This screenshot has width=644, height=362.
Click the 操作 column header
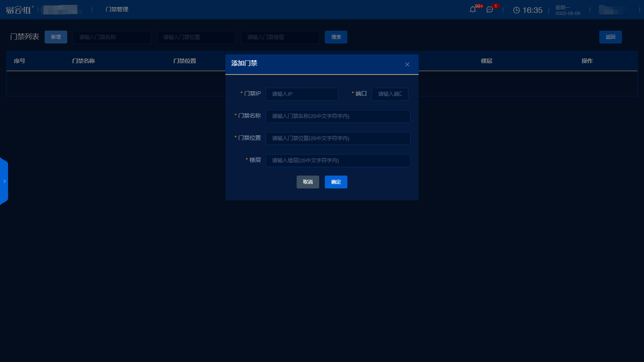587,61
